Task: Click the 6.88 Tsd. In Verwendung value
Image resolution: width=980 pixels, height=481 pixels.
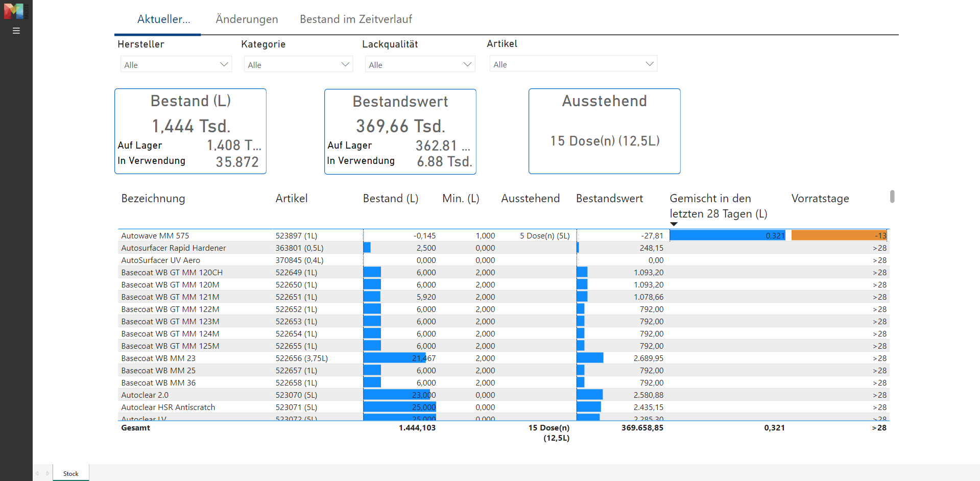Action: pos(444,162)
